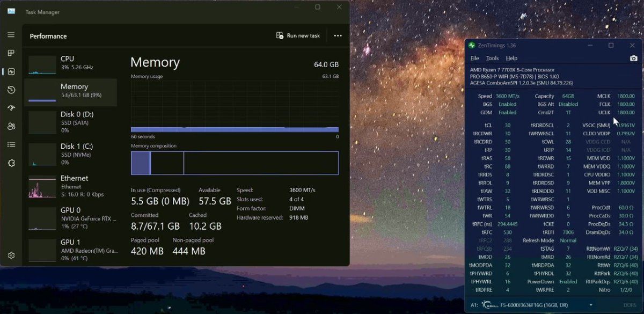Click the ZenTimings camera screenshot icon
This screenshot has width=644, height=314.
pos(633,58)
